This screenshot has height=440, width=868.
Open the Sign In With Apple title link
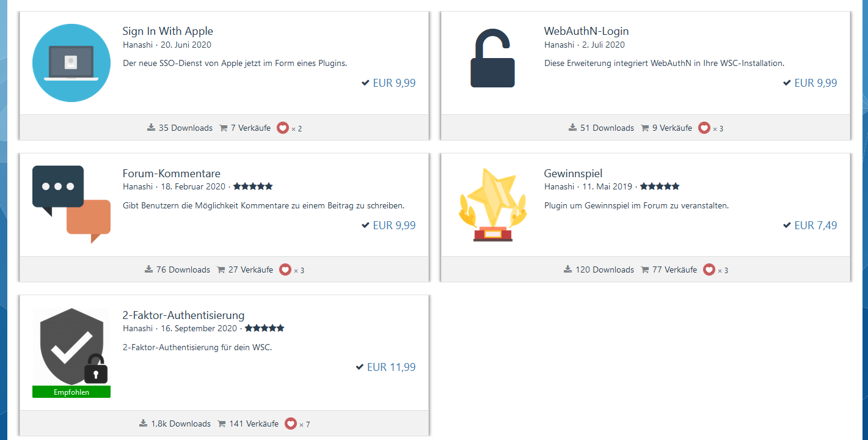click(167, 31)
